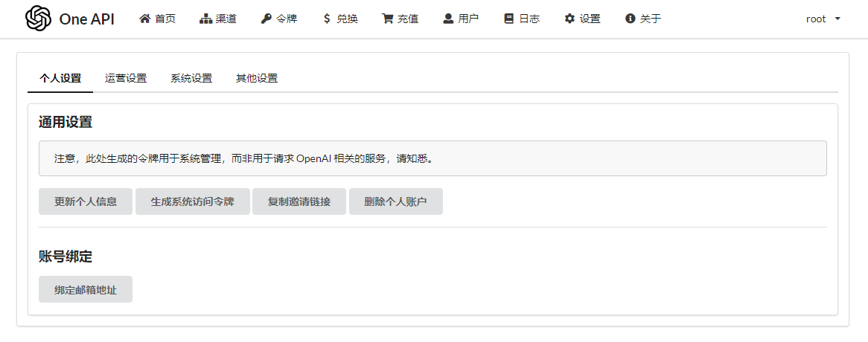Open 用户 navigation item

pos(461,19)
